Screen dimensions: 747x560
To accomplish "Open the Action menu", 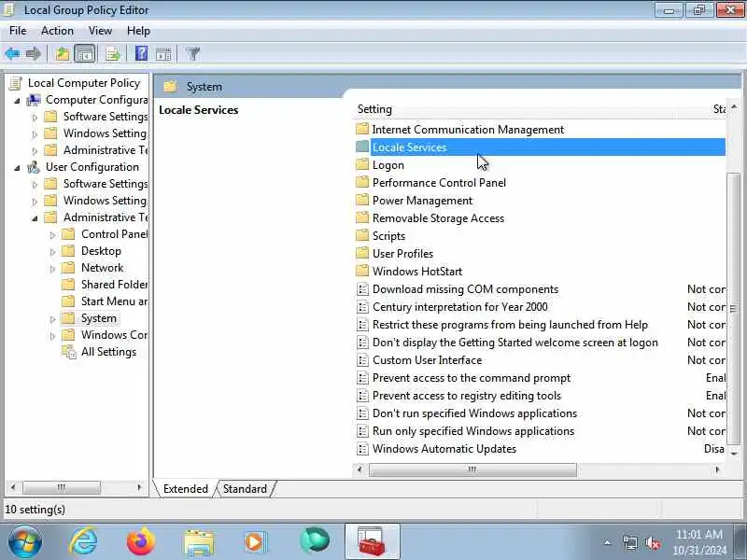I will [x=57, y=31].
